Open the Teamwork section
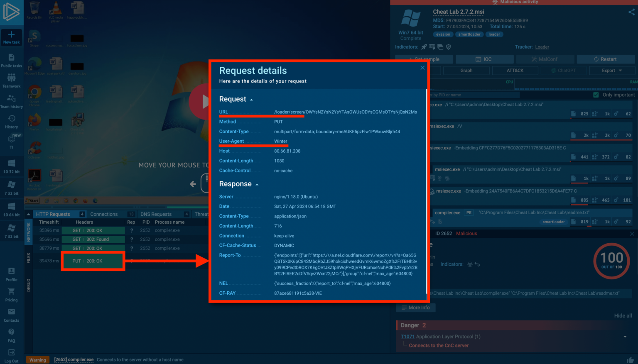Image resolution: width=638 pixels, height=364 pixels. coord(12,81)
